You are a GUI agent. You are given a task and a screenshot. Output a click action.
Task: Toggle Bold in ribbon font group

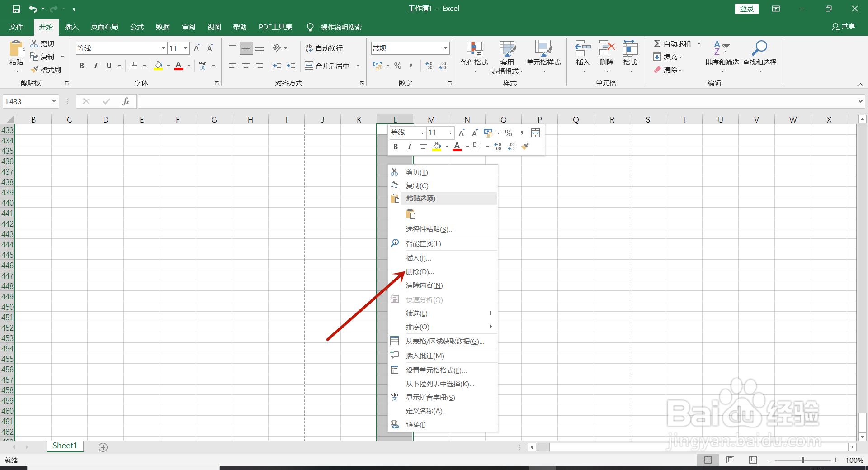tap(82, 66)
